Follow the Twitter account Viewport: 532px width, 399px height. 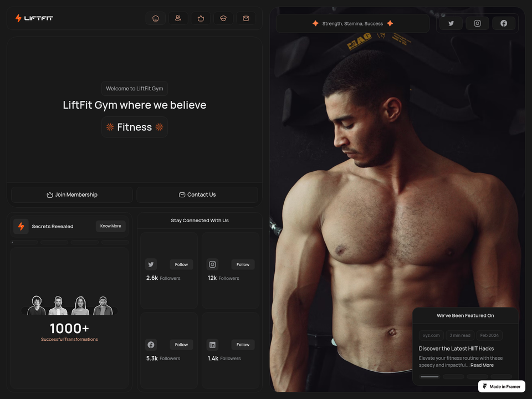pos(181,265)
